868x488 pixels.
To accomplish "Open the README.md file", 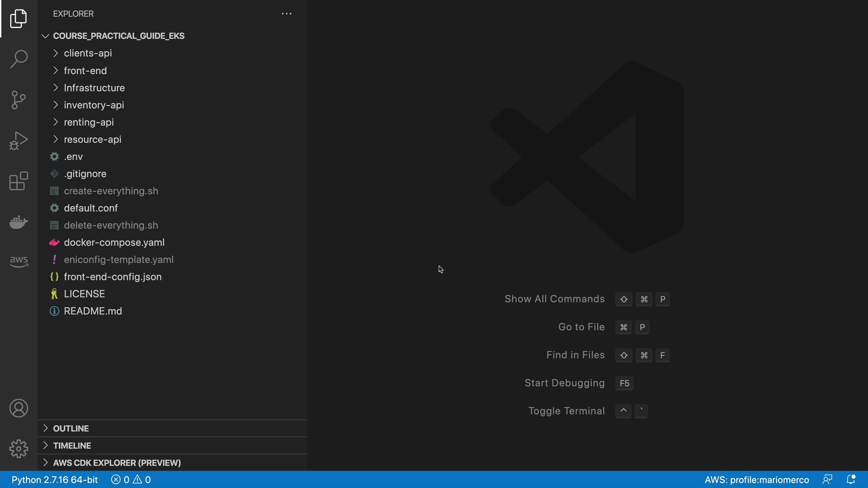I will (93, 311).
